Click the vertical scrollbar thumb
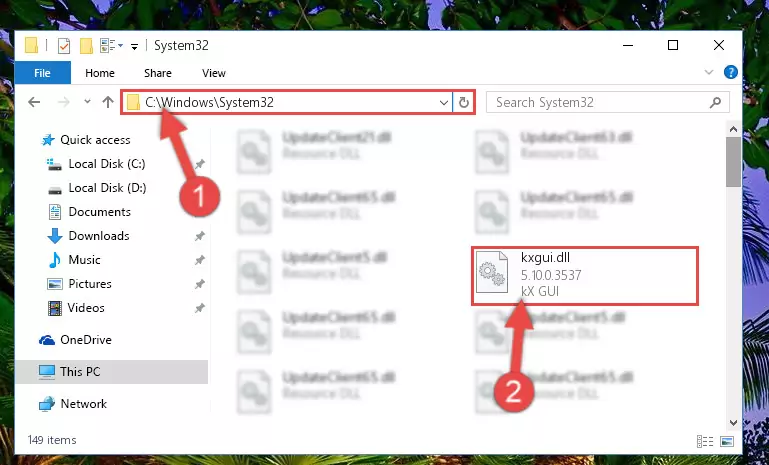This screenshot has height=465, width=769. [x=734, y=162]
